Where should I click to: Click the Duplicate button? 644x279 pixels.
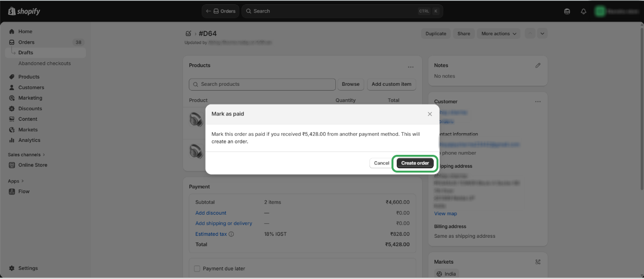coord(436,34)
